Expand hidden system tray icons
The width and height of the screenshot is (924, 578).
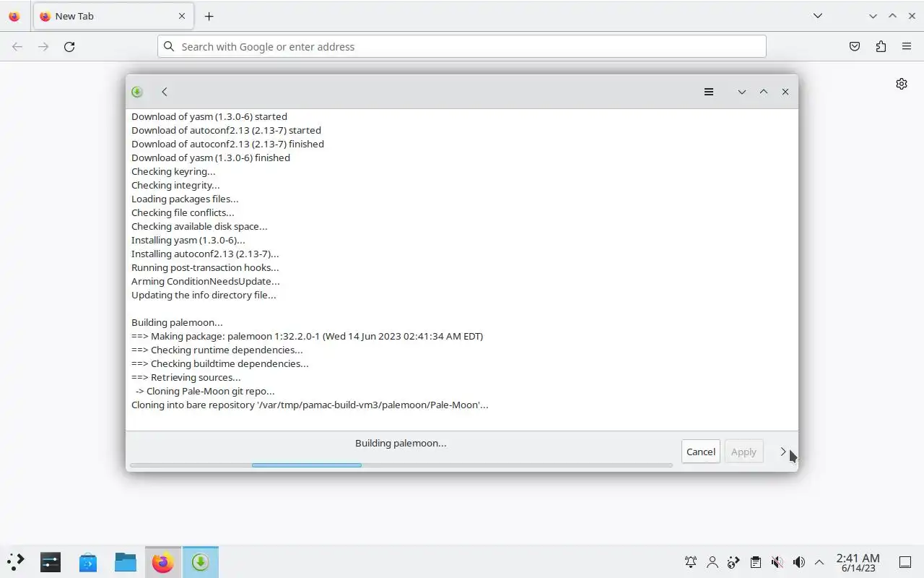coord(819,562)
